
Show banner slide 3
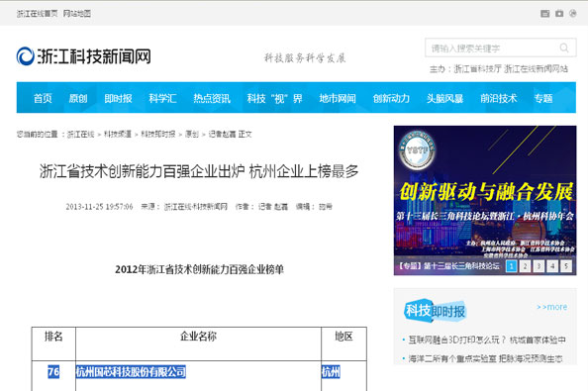coord(539,266)
